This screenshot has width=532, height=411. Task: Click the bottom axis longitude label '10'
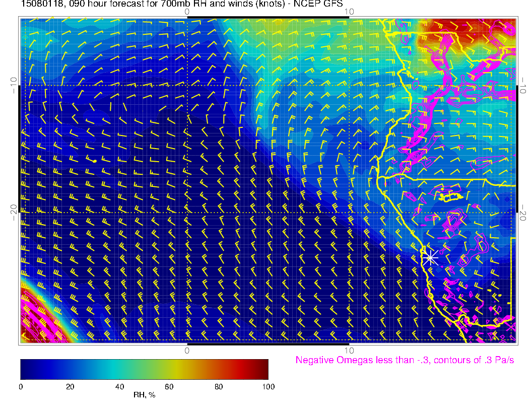tap(349, 351)
